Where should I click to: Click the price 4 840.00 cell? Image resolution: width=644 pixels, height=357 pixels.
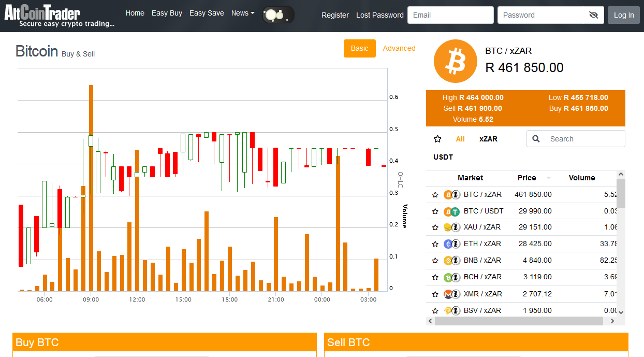click(537, 261)
